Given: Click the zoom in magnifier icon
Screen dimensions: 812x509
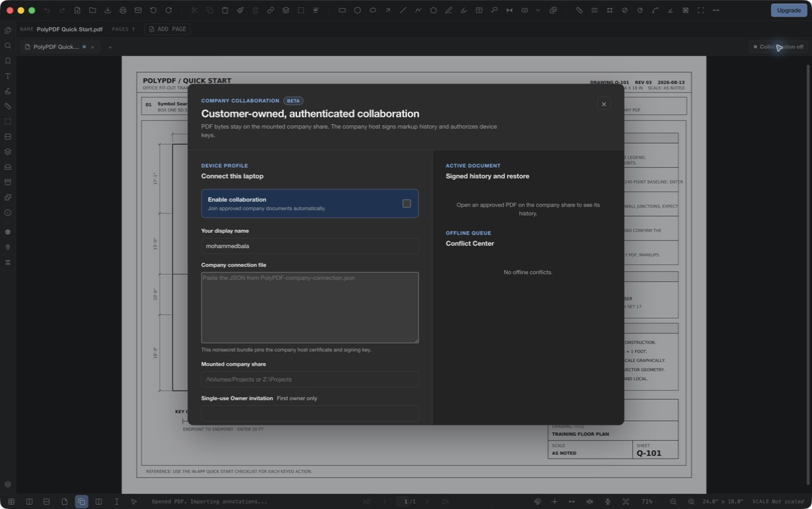Looking at the screenshot, I should click(x=691, y=502).
